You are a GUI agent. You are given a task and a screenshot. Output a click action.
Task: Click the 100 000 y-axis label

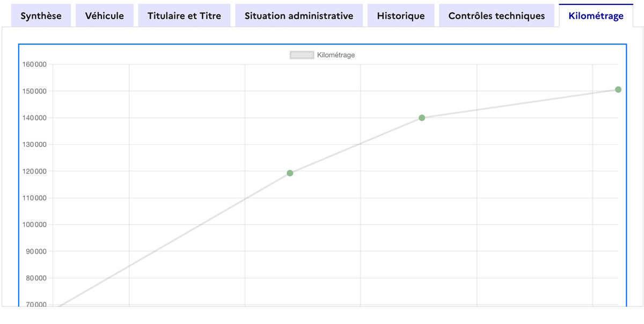34,225
